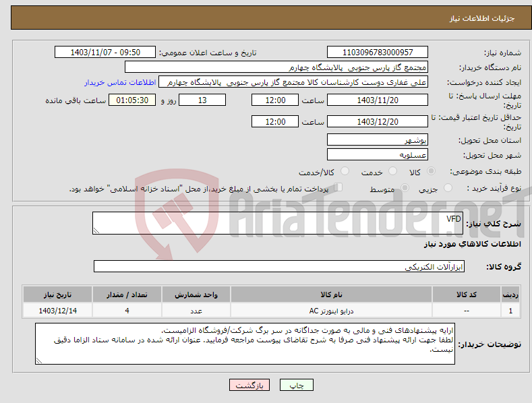532x403 pixels.
Task: Click the واحد شمارش column header
Action: coord(196,294)
